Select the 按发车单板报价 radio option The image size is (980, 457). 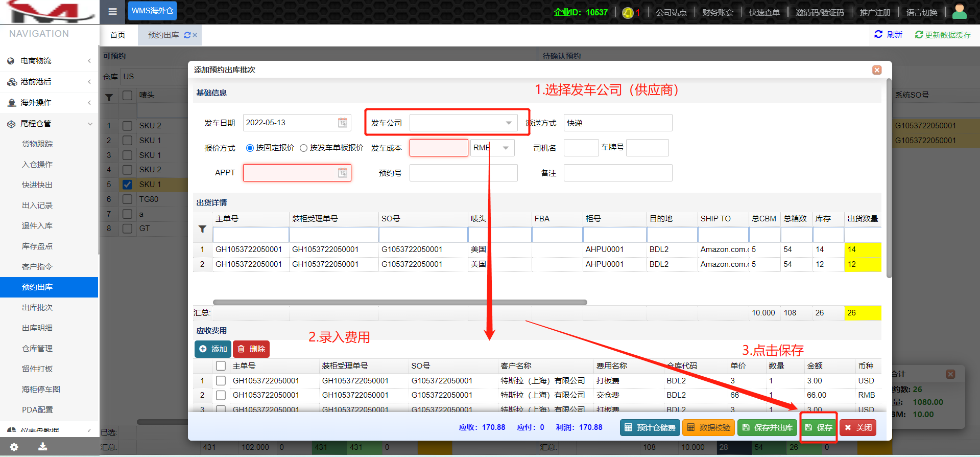pyautogui.click(x=304, y=148)
